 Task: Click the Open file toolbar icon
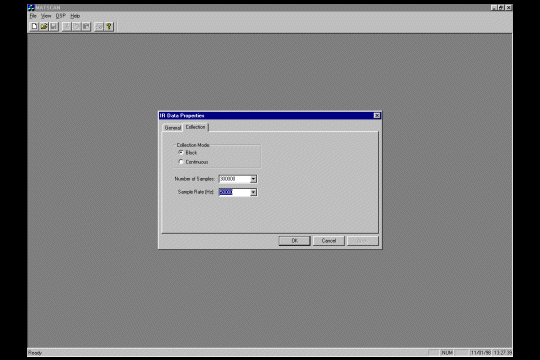pyautogui.click(x=44, y=27)
